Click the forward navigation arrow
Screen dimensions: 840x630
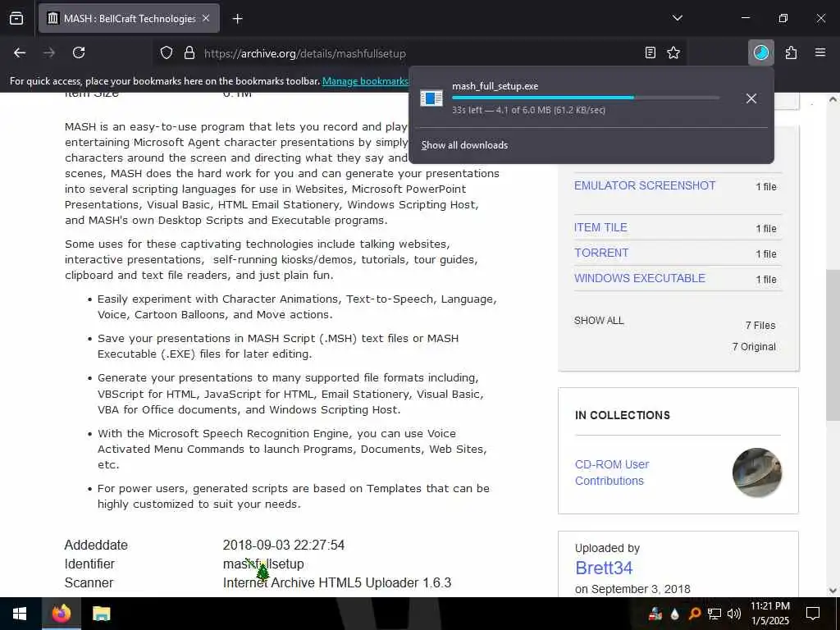pos(49,52)
